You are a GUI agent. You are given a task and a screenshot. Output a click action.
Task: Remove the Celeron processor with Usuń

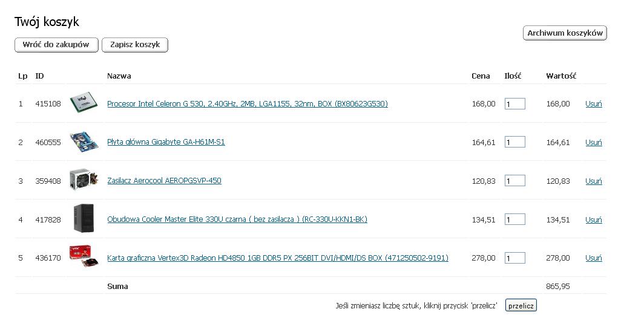pyautogui.click(x=594, y=104)
